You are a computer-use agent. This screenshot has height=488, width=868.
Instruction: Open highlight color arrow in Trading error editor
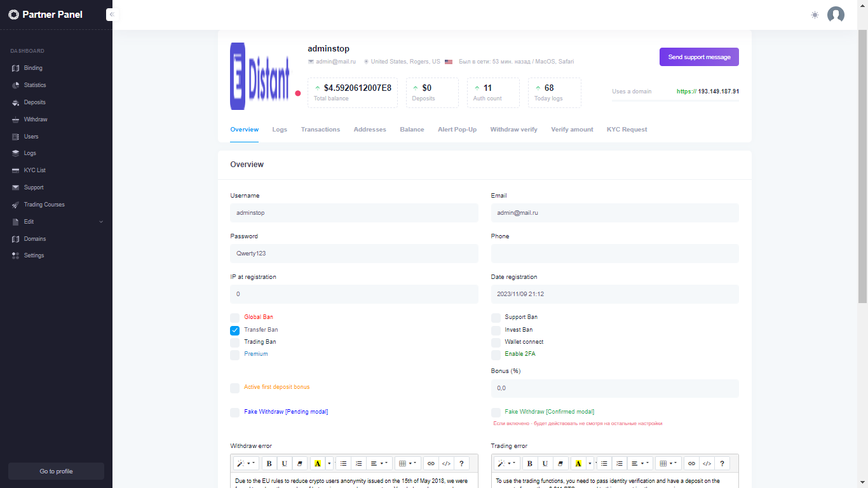pyautogui.click(x=590, y=463)
